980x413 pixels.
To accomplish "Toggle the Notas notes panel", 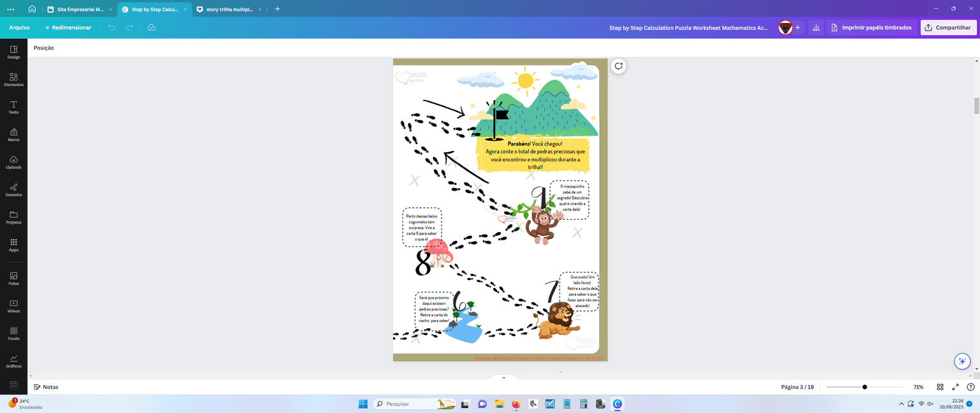I will (x=46, y=387).
